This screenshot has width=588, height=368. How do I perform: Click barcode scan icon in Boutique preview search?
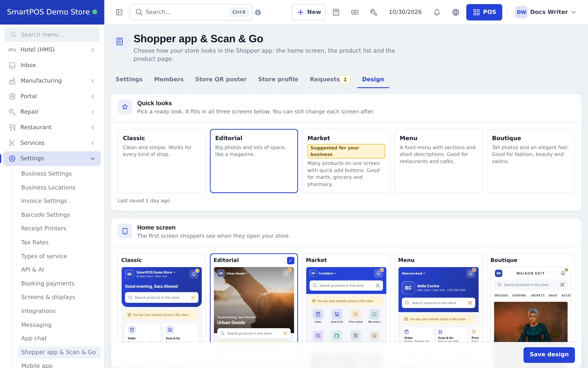[562, 285]
